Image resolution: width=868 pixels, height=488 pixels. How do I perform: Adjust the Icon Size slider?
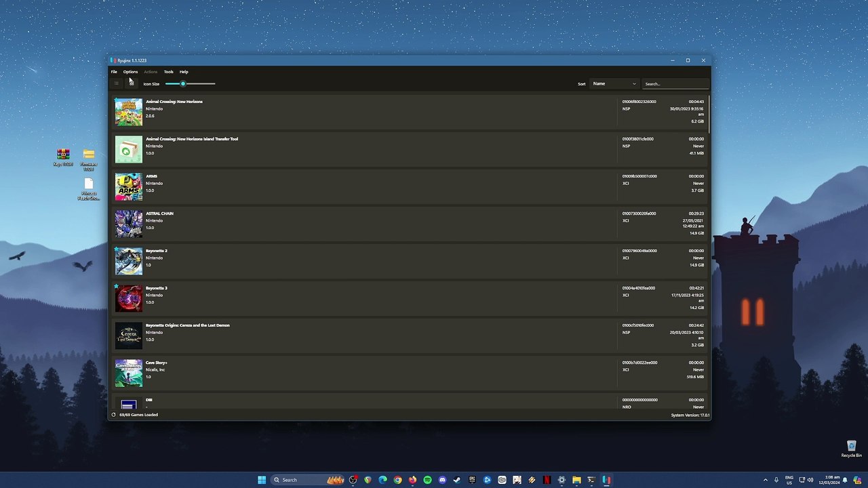(190, 84)
